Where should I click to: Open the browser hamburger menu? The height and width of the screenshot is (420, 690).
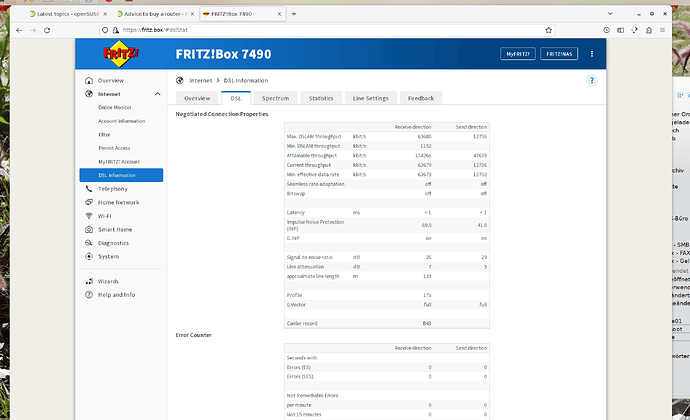tap(662, 30)
